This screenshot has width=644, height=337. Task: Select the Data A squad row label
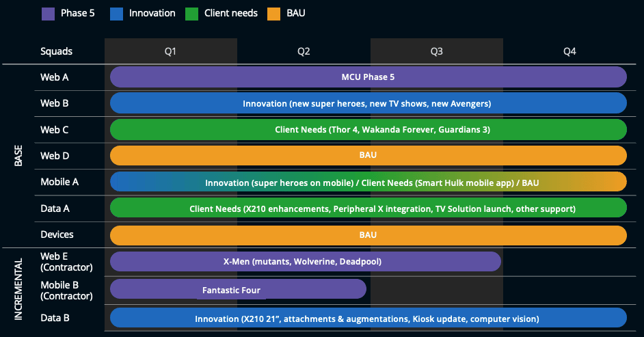(55, 208)
